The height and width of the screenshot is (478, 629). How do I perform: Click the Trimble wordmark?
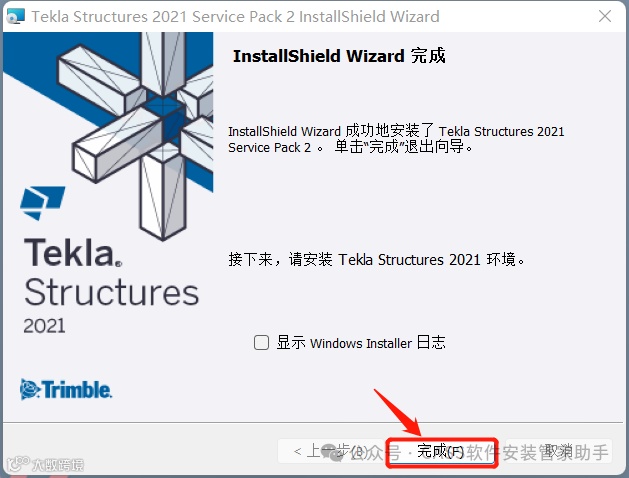pos(77,390)
